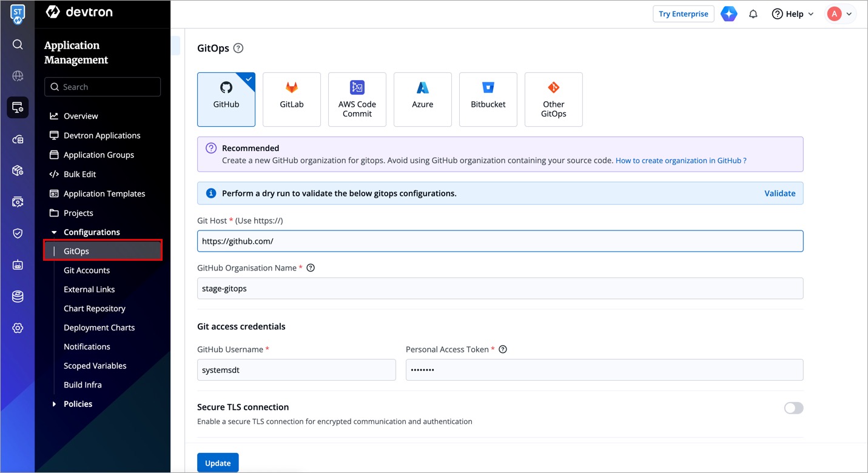
Task: Open the Help dropdown menu
Action: [x=793, y=14]
